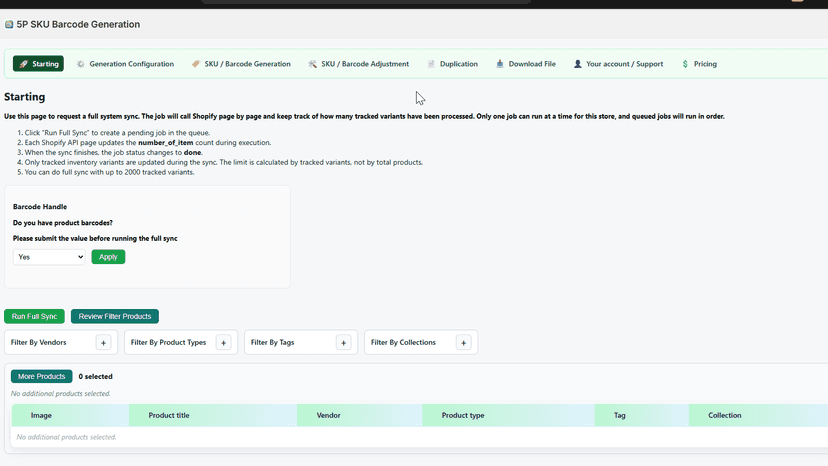Click the person icon beside Your account / Support

click(x=578, y=64)
